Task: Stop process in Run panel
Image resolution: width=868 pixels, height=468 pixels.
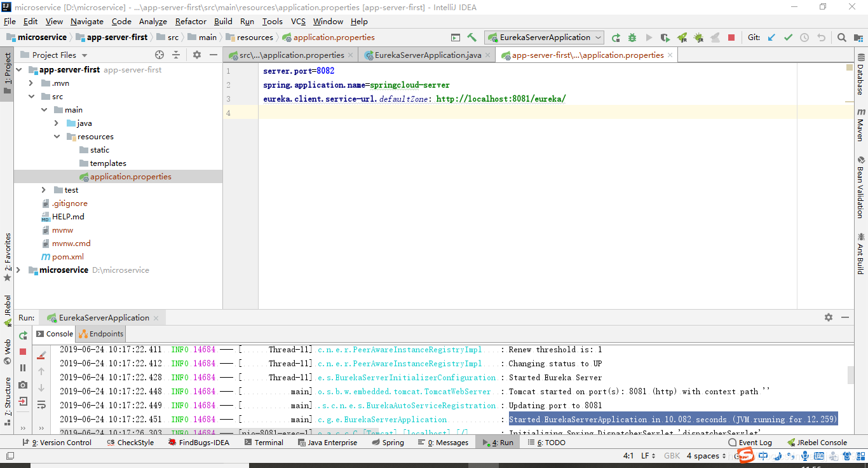Action: pos(23,352)
